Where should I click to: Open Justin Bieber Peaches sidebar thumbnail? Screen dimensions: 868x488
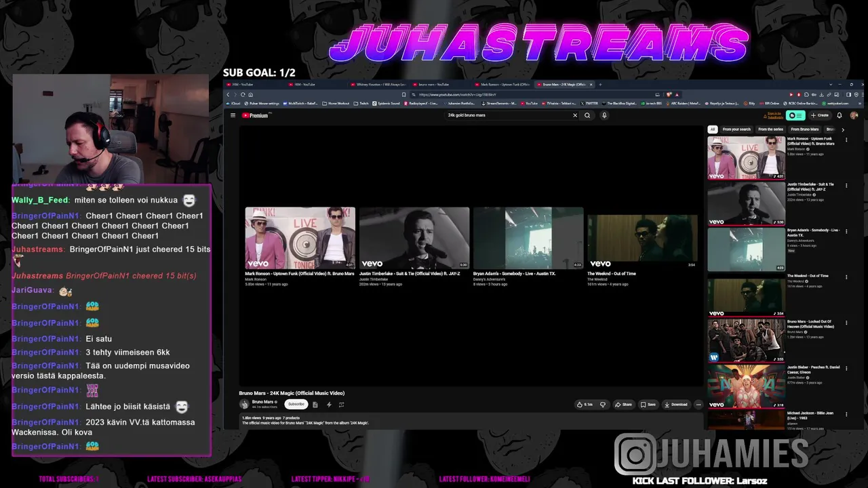click(x=746, y=386)
